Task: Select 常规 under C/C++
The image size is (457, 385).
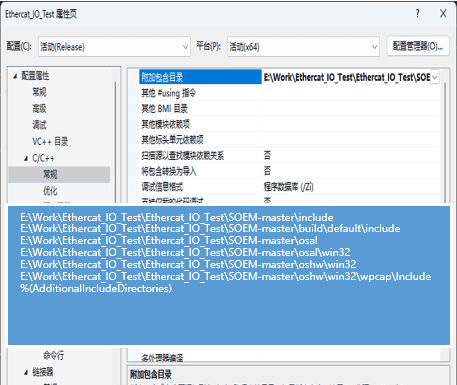Action: click(50, 174)
